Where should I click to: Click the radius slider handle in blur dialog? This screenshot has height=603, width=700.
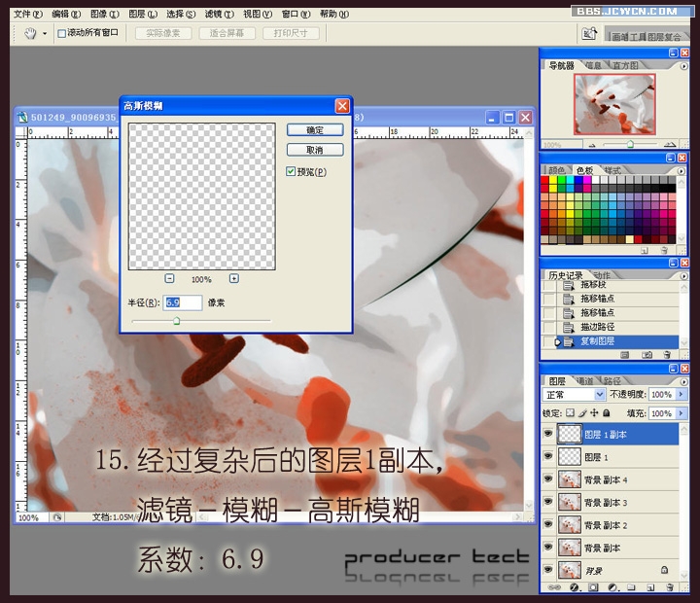click(176, 321)
